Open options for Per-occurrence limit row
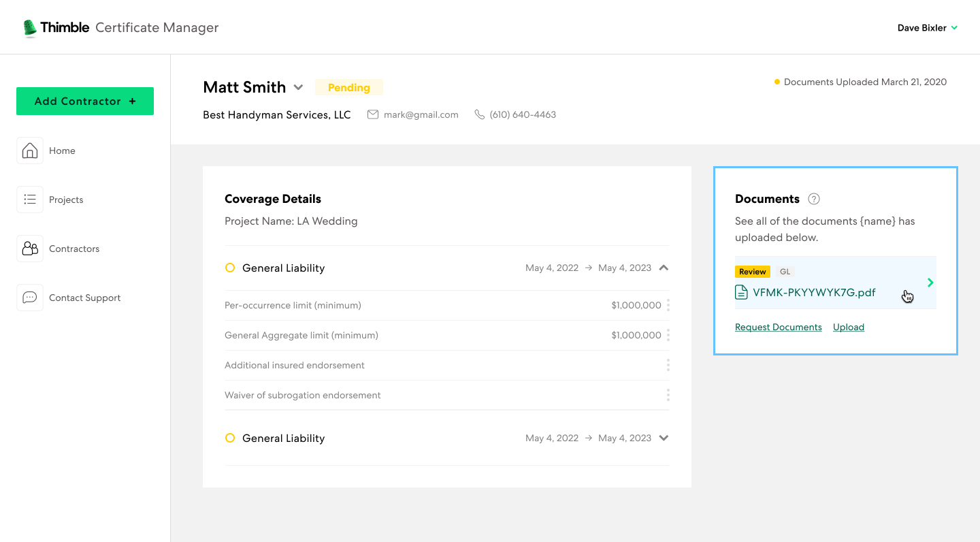980x542 pixels. point(668,305)
